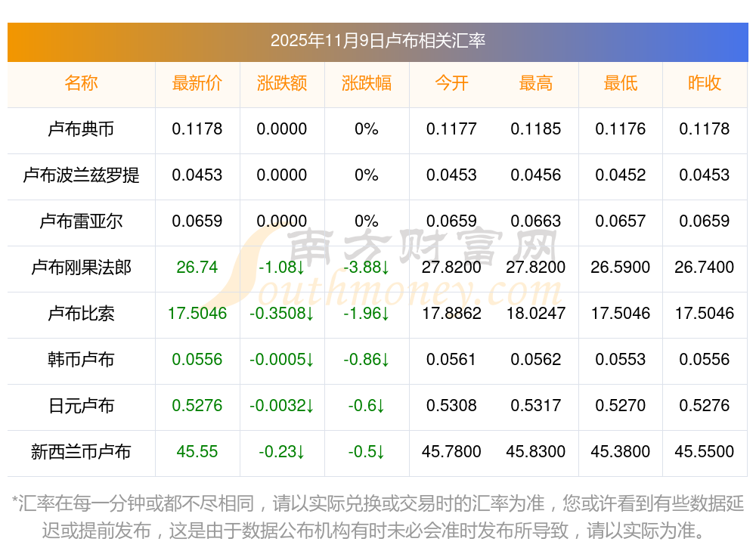Click 卢布波兰兹罗提 high value 0.0456
Screen dimensions: 756x554
(x=536, y=175)
